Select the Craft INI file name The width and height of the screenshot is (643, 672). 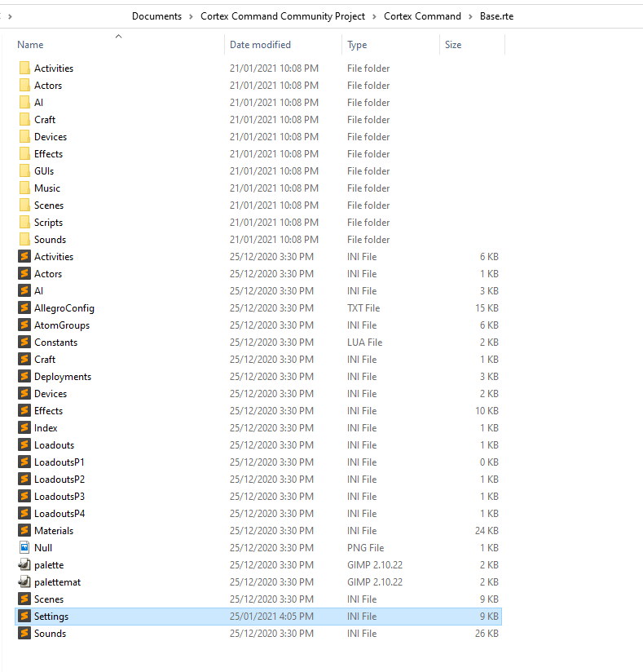click(45, 359)
